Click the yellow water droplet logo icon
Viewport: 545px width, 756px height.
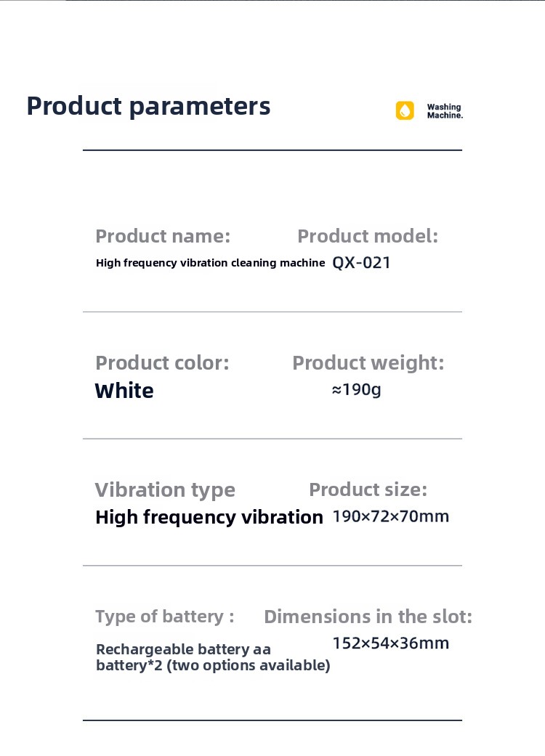(x=405, y=110)
